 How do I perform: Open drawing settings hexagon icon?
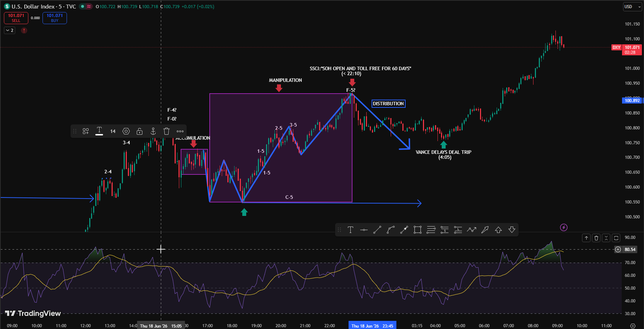tap(126, 131)
